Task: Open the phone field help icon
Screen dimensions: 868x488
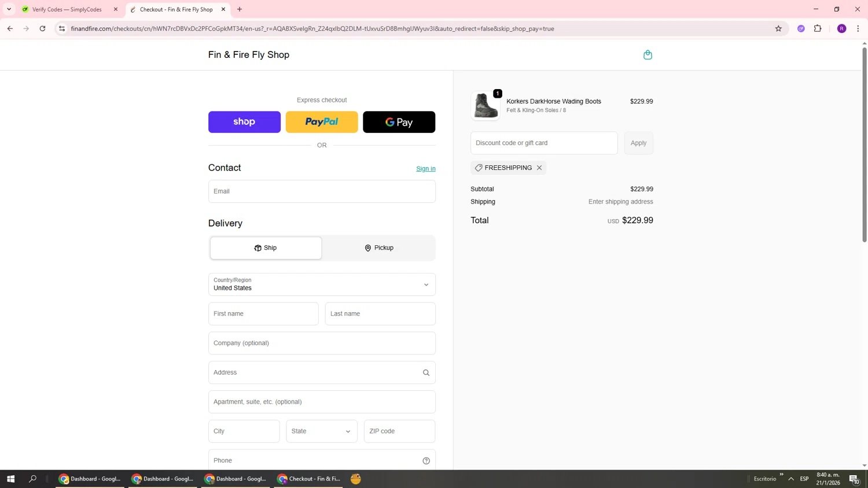Action: point(426,461)
